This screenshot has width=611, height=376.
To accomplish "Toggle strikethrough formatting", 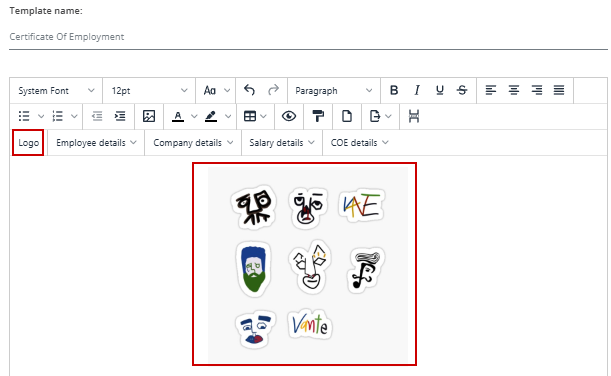I will [x=462, y=90].
